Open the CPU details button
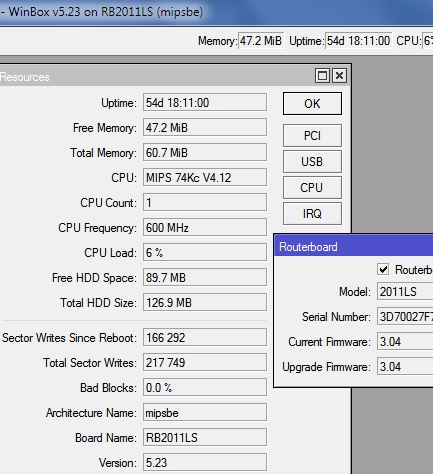Image resolution: width=433 pixels, height=474 pixels. click(x=312, y=187)
